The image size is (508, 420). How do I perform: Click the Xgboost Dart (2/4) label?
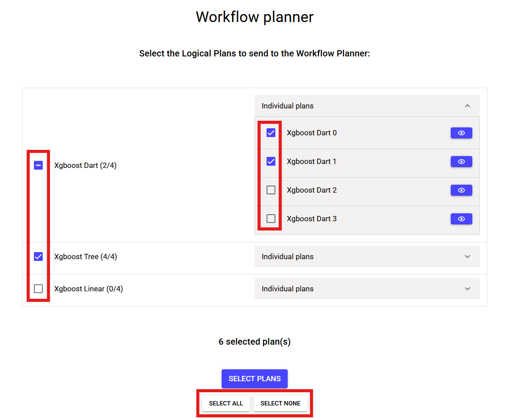click(85, 165)
